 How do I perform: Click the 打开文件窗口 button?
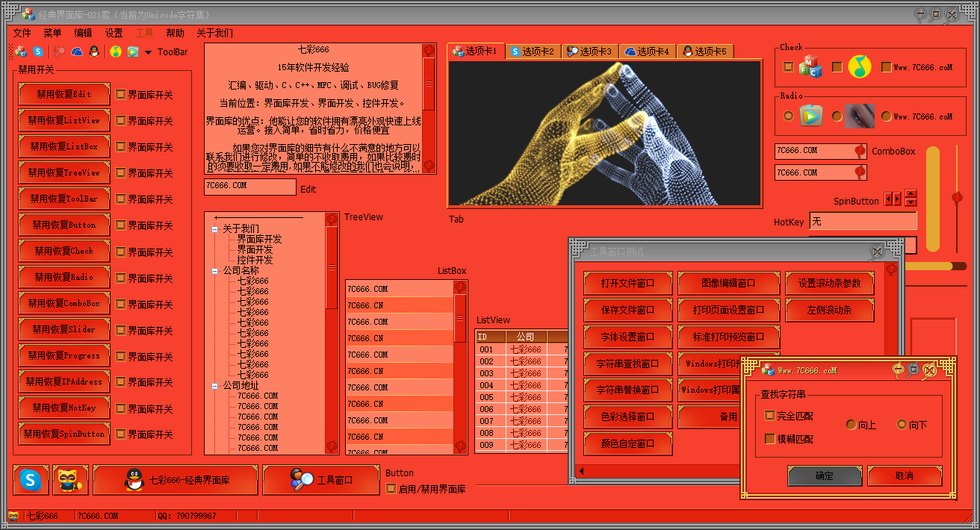pos(627,284)
